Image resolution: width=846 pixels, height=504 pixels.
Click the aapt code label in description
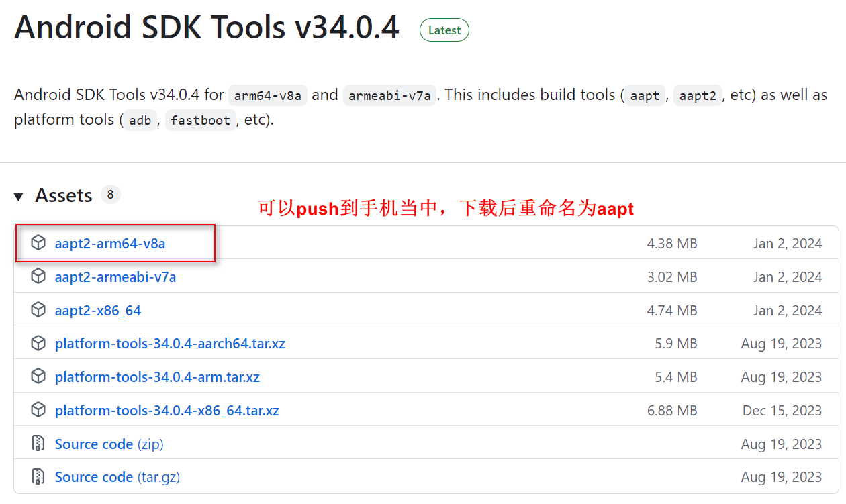pos(645,95)
